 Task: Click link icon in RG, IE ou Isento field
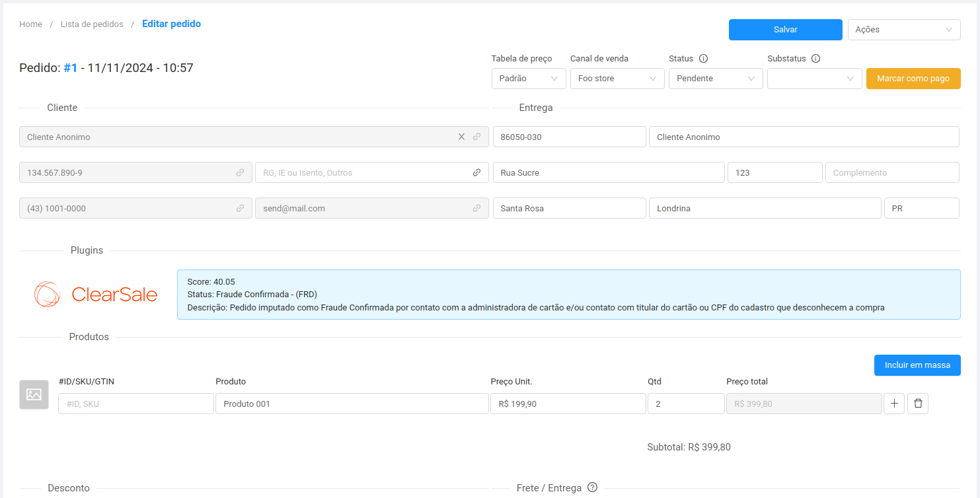pos(476,172)
